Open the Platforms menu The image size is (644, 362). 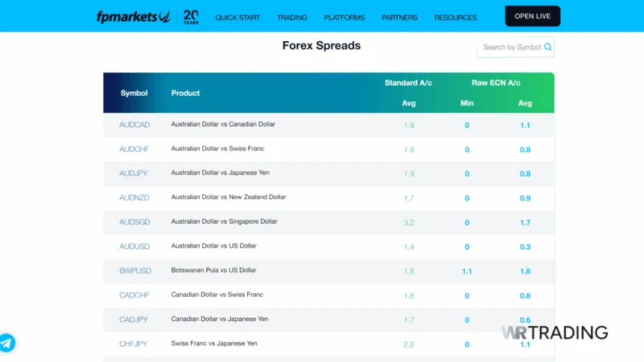pyautogui.click(x=344, y=18)
